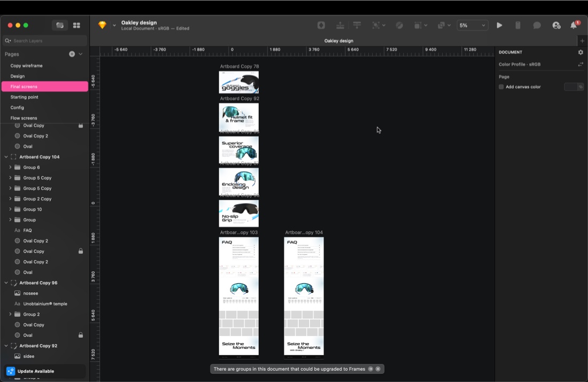Dismiss the upgrade to Frames notice

(x=378, y=369)
